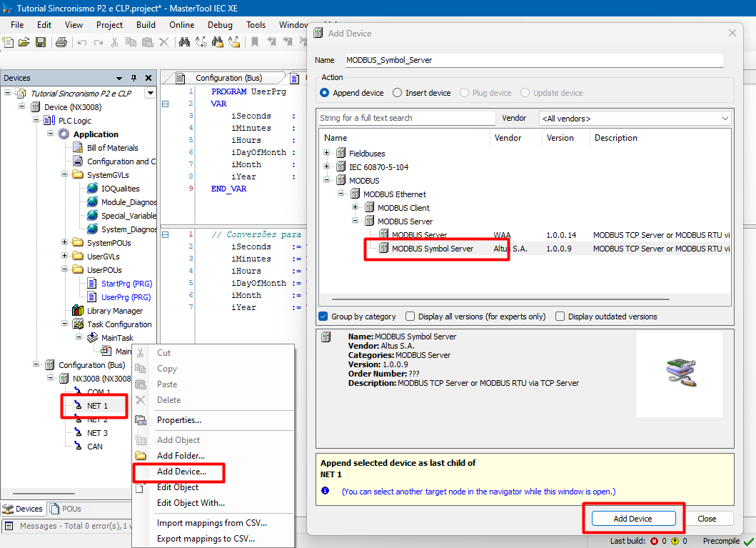Click the New Project toolbar icon

point(8,42)
